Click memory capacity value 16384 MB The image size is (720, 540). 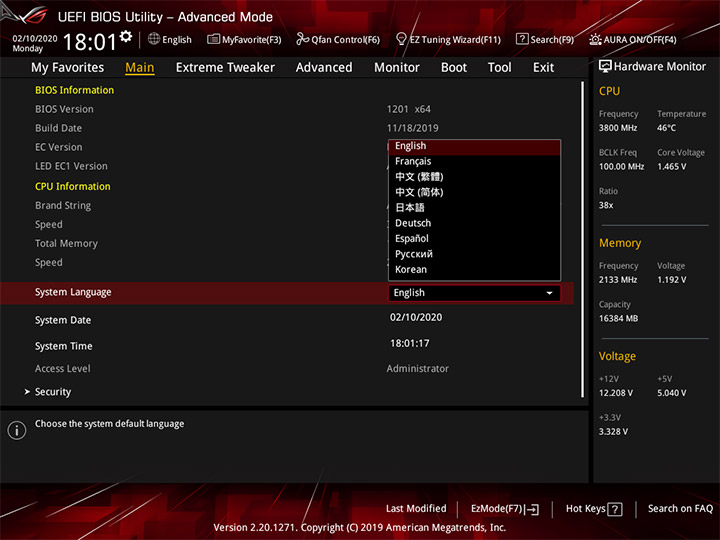coord(618,318)
